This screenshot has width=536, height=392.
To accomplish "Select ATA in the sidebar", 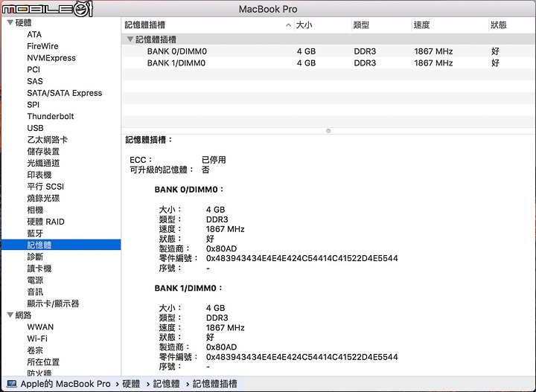I will 34,34.
